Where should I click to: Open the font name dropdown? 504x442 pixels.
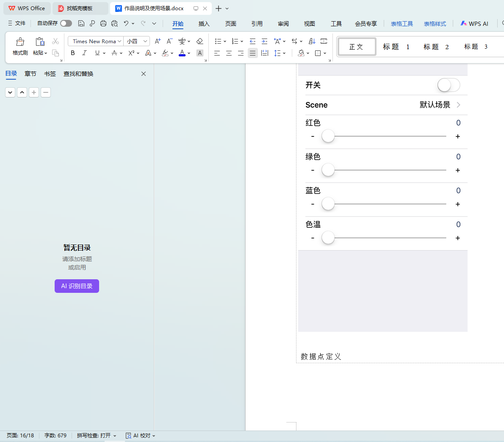pyautogui.click(x=119, y=41)
